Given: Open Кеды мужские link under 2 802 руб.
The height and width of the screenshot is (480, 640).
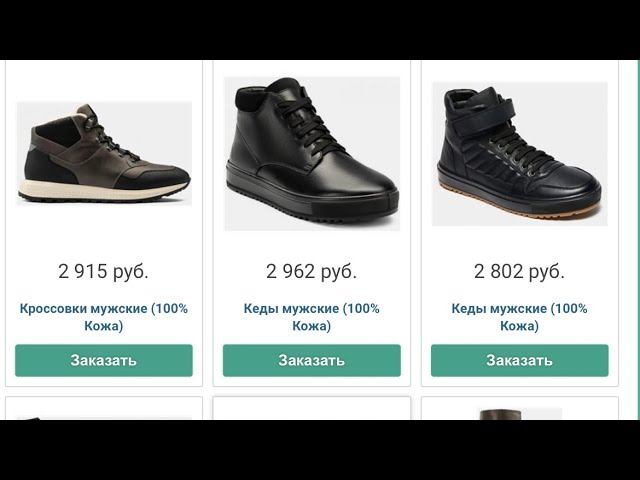Looking at the screenshot, I should click(x=519, y=317).
